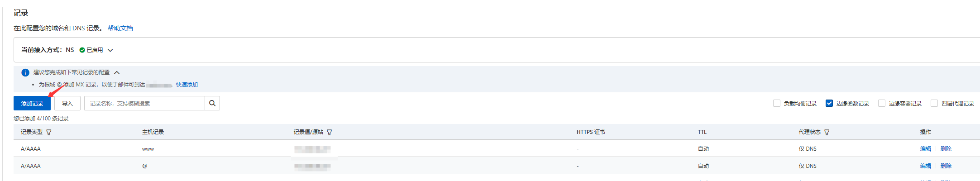Focus the 记录名称 search input field
Viewport: 980px width, 181px height.
(145, 103)
